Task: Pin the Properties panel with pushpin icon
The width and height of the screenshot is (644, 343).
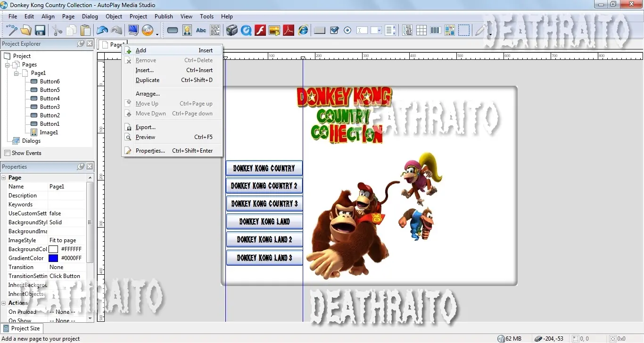Action: pos(81,167)
